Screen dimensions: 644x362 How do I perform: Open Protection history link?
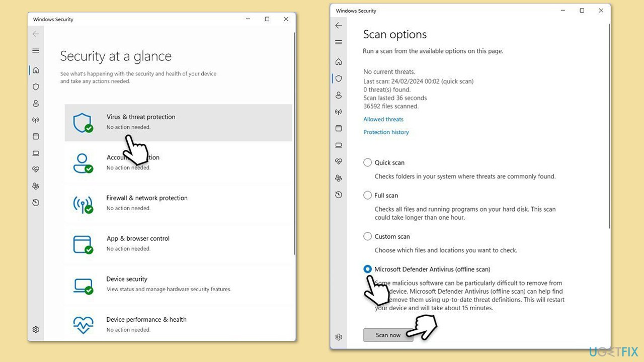tap(386, 132)
